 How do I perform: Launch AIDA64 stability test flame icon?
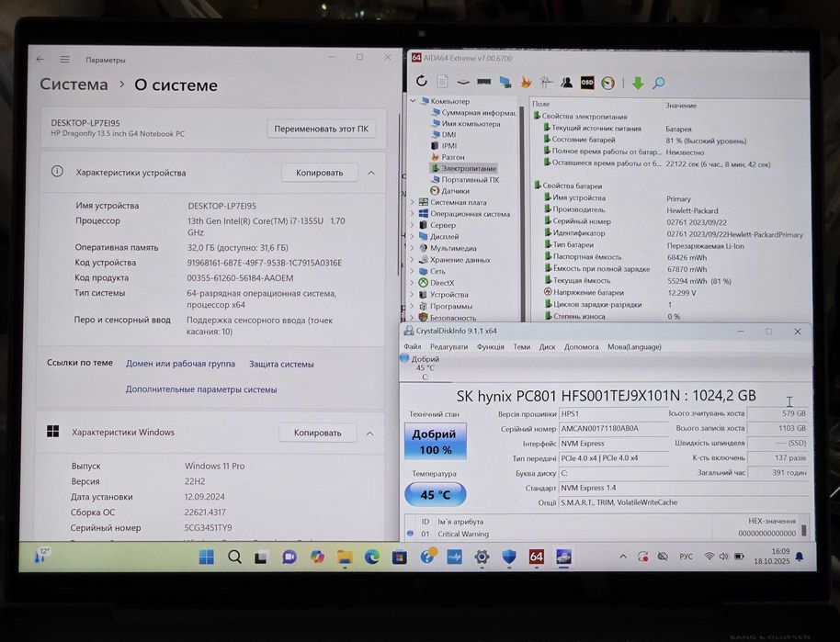point(526,82)
